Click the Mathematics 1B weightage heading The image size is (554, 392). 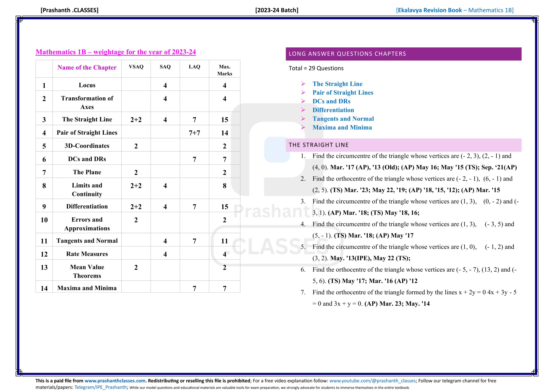tap(116, 52)
